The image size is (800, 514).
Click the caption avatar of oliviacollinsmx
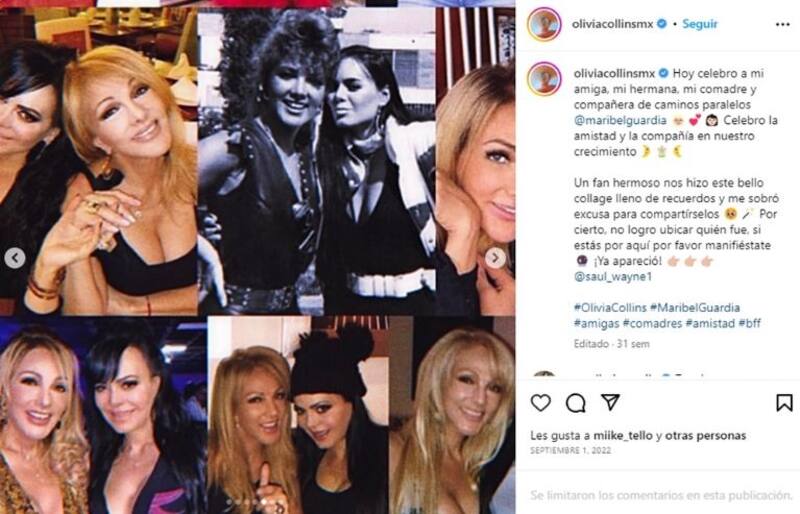click(x=544, y=79)
